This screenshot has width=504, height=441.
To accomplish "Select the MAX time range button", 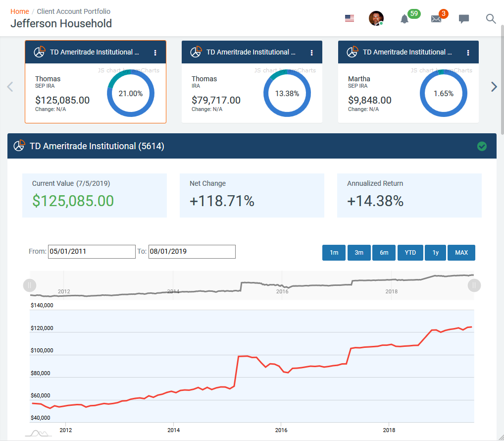I will (461, 253).
